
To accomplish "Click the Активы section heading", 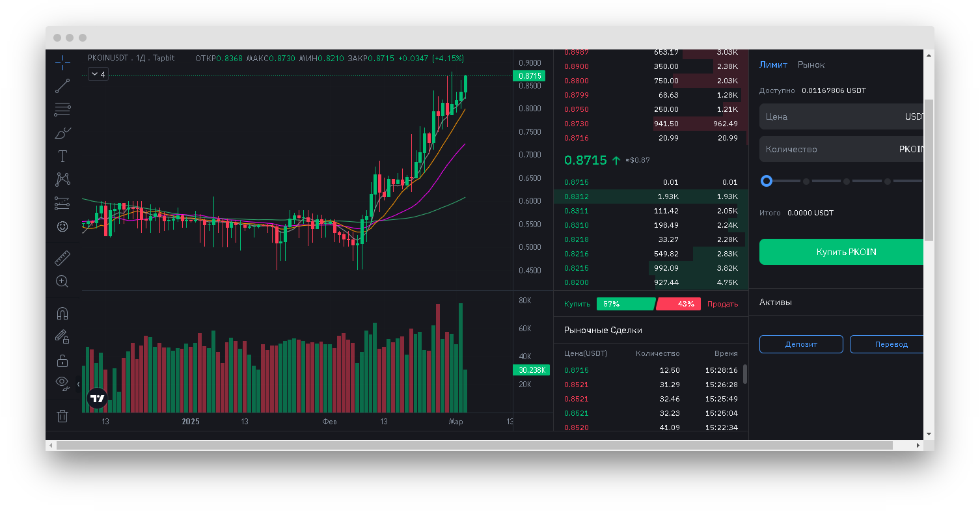I will pos(776,303).
